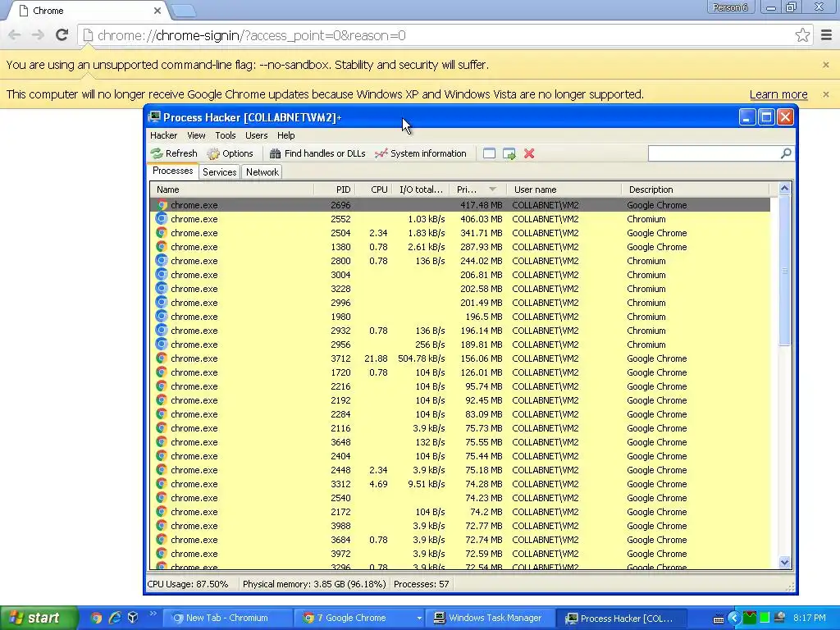Click Chrome icon of process PID 2504
840x630 pixels.
pos(162,233)
